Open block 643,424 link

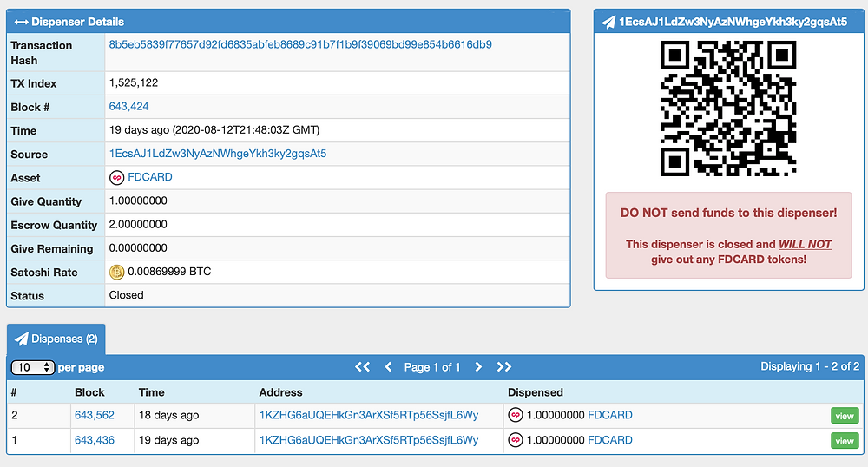point(128,106)
